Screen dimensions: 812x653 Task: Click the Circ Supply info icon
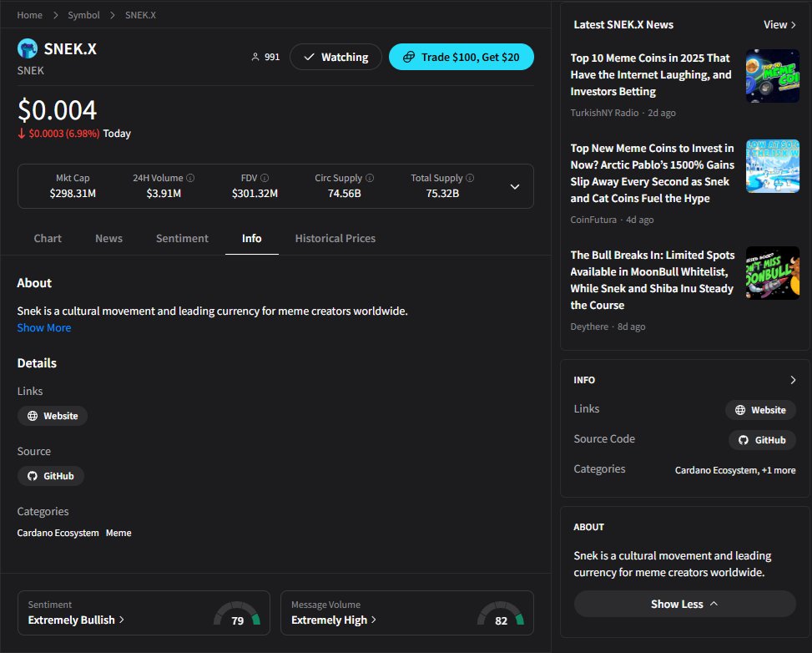tap(370, 178)
